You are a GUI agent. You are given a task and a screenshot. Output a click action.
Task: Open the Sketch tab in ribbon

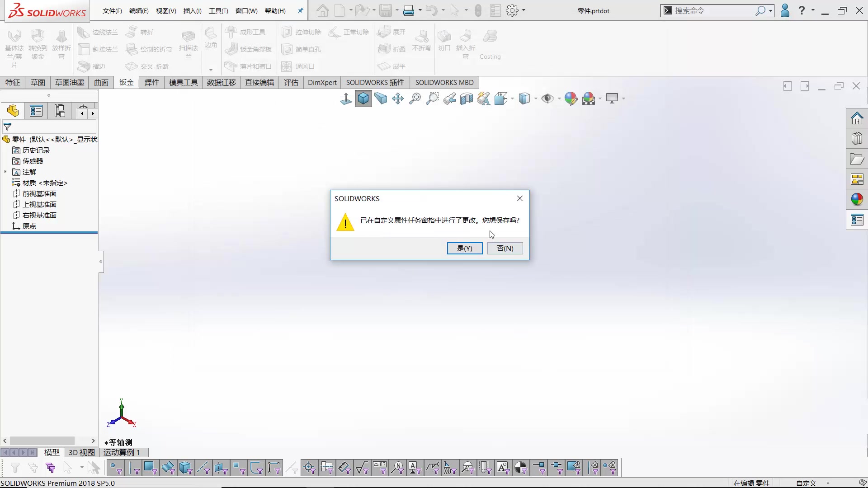click(x=38, y=82)
